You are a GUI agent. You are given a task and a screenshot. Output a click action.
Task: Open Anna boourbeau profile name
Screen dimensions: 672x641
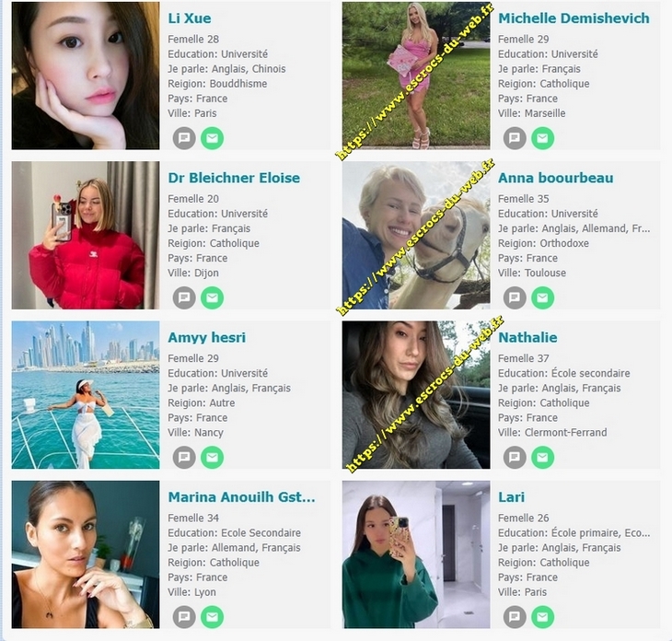coord(555,178)
